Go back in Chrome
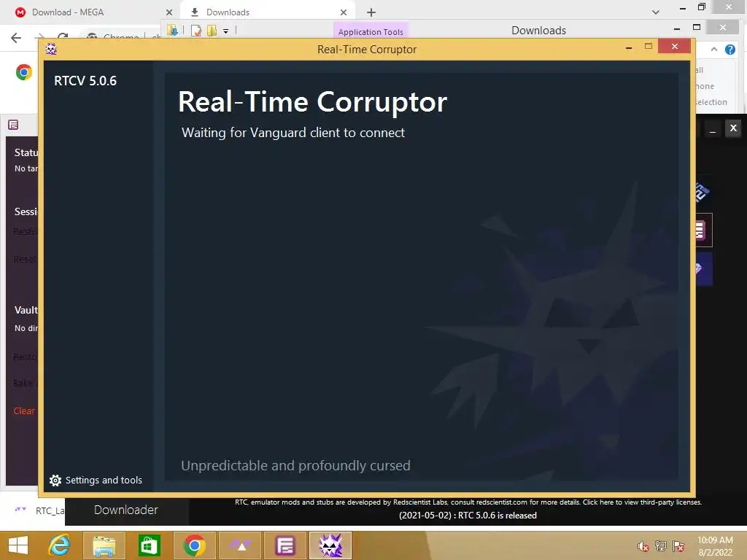Viewport: 747px width, 560px height. [x=16, y=38]
